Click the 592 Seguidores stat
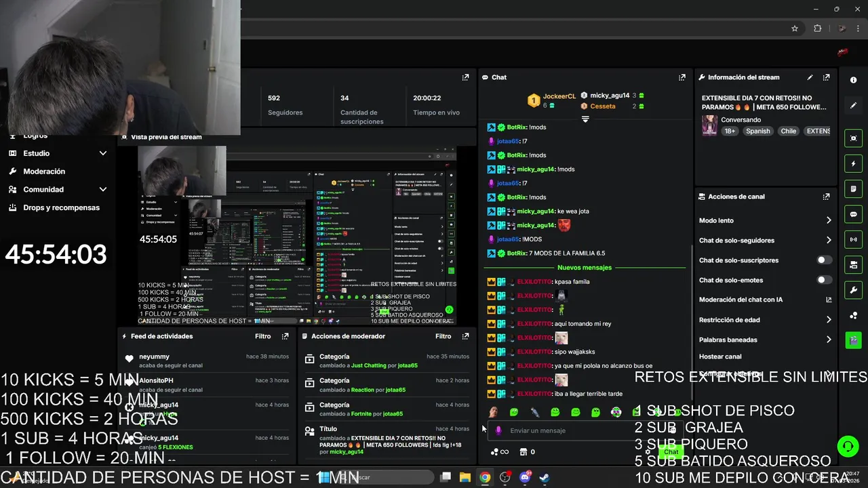 (x=285, y=105)
